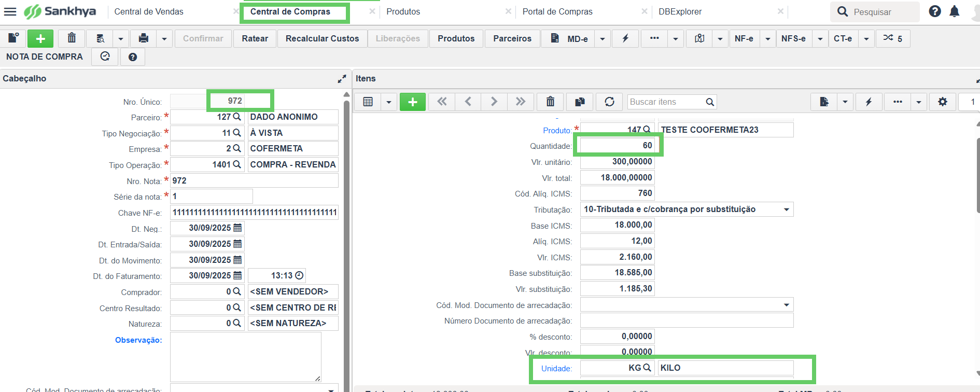Delete current item with Itens trash icon
Viewport: 980px width, 392px height.
pos(550,102)
